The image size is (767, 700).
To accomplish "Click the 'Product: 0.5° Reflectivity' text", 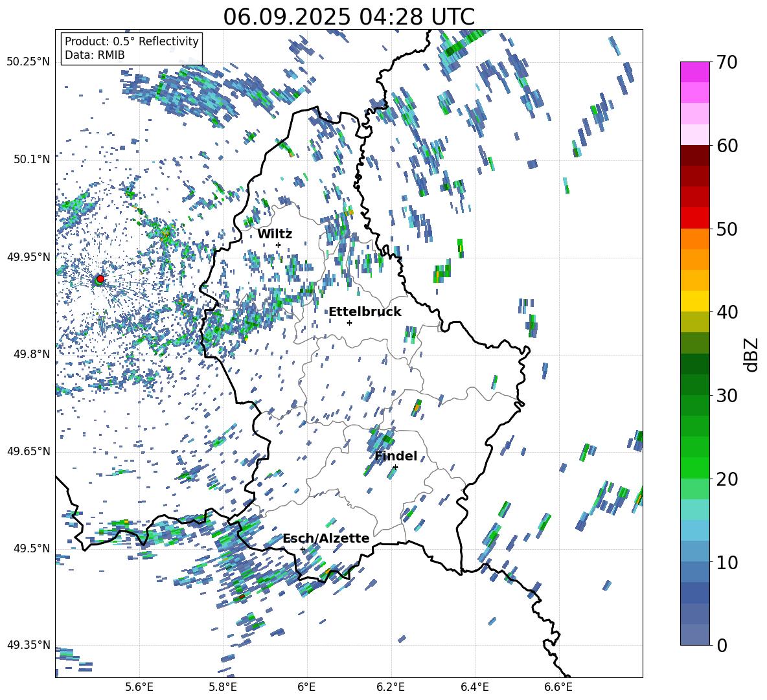I will click(x=132, y=41).
